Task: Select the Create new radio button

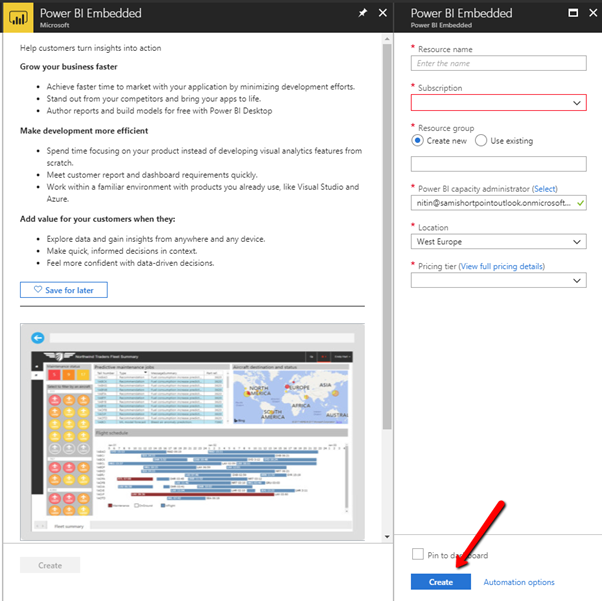Action: (417, 141)
